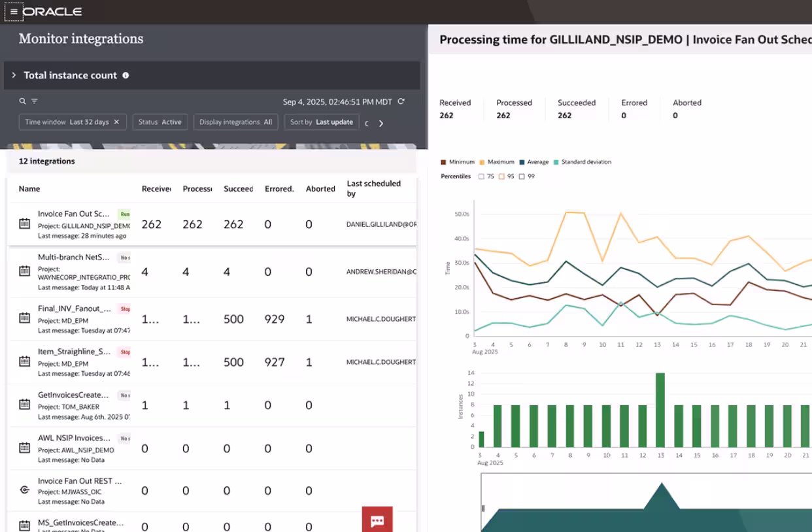The width and height of the screenshot is (812, 532).
Task: Remove the Time window filter with X
Action: point(116,122)
